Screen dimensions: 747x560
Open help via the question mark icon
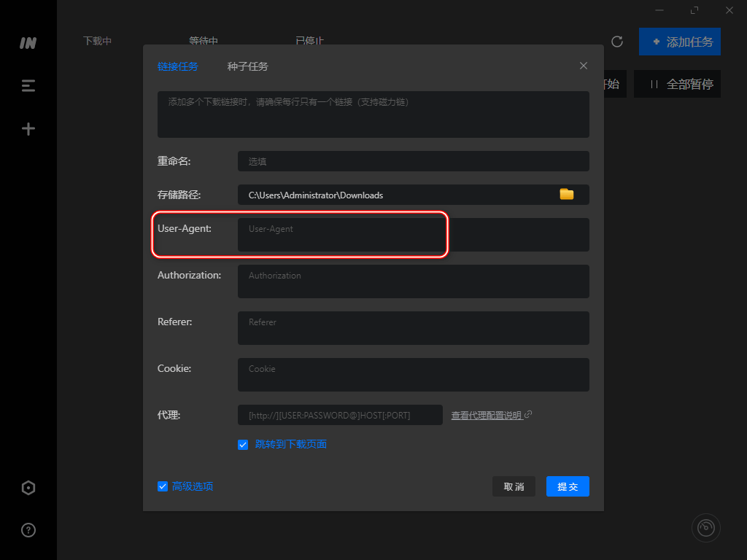(x=28, y=530)
